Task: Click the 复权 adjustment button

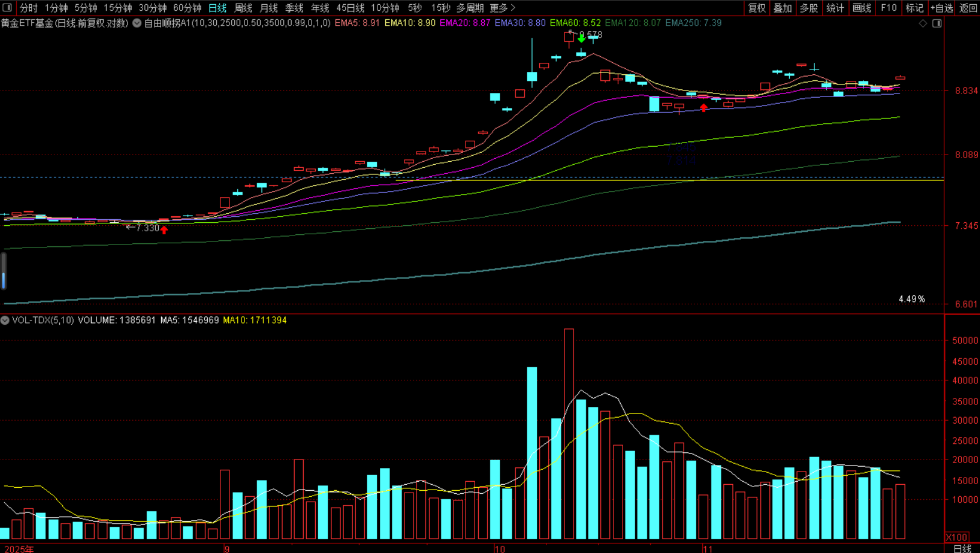Action: coord(757,8)
